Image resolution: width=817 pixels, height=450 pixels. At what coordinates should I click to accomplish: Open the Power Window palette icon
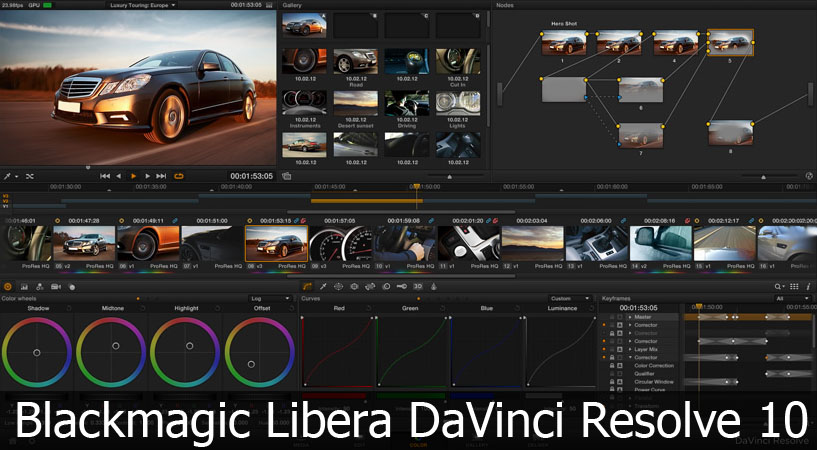[x=338, y=286]
